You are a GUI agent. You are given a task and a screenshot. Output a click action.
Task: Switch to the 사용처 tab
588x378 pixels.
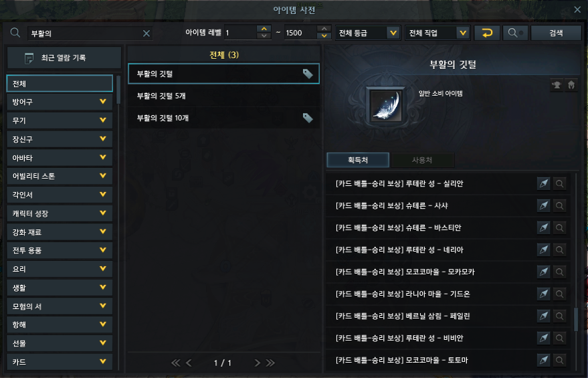(x=422, y=160)
